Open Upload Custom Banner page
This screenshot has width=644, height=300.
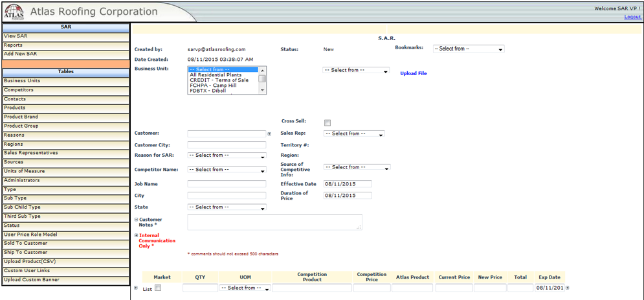click(66, 281)
